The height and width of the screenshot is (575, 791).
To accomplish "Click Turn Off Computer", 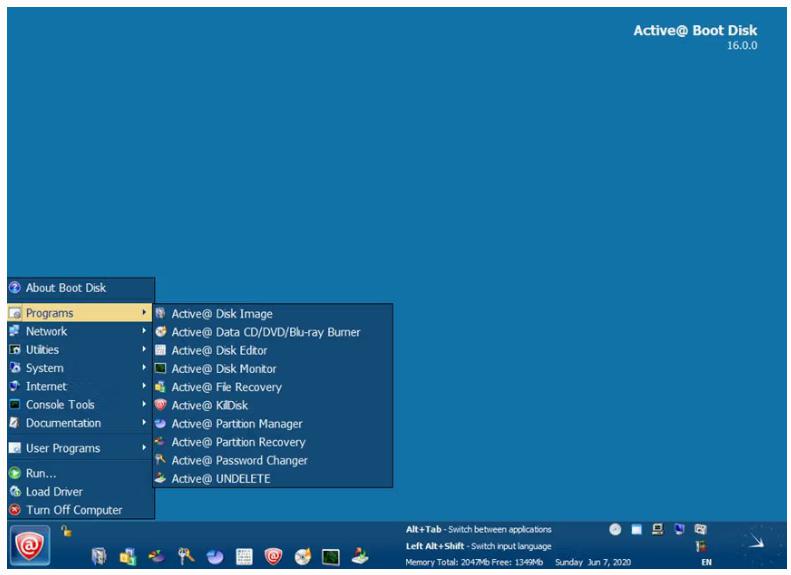I will [x=73, y=510].
